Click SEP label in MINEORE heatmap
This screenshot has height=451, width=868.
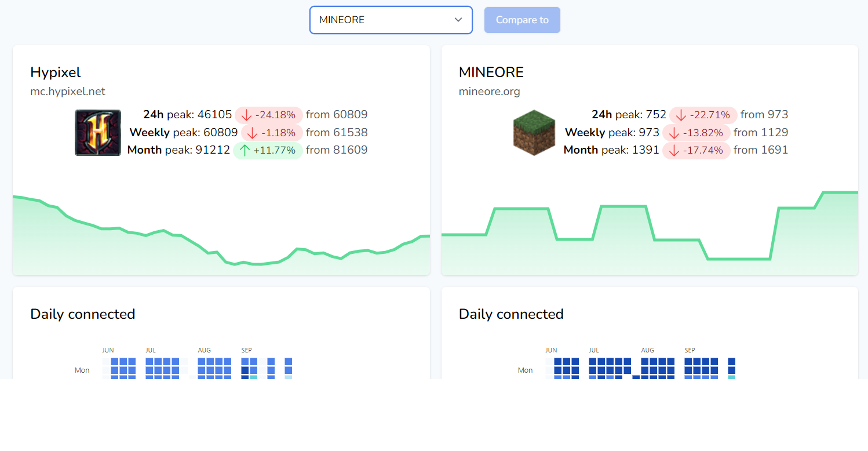coord(690,350)
